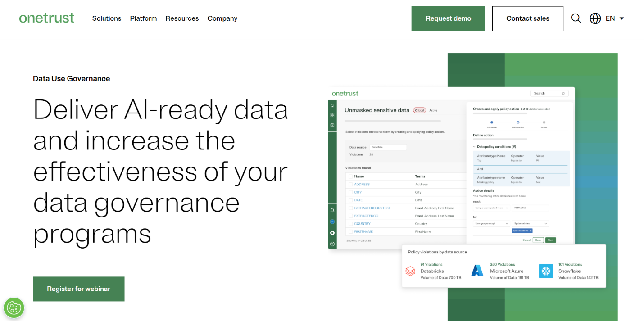Check the ADDRESS row checkbox

click(x=350, y=185)
